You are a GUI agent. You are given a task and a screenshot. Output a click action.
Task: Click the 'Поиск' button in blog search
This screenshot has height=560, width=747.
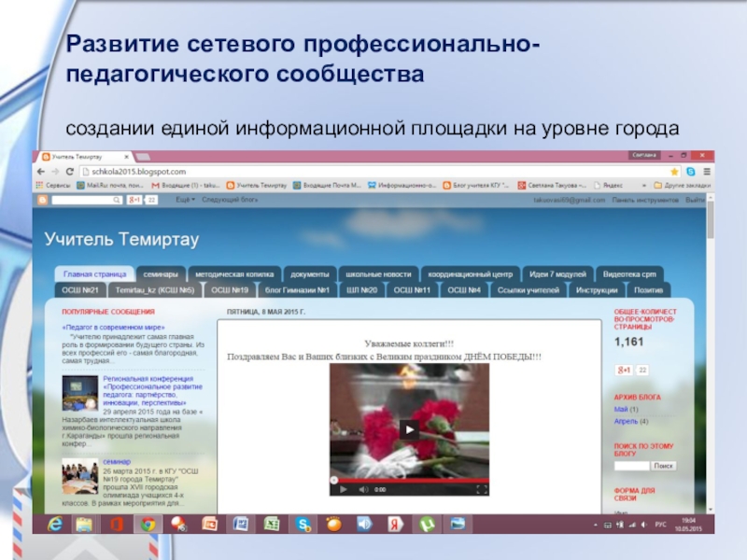[663, 465]
